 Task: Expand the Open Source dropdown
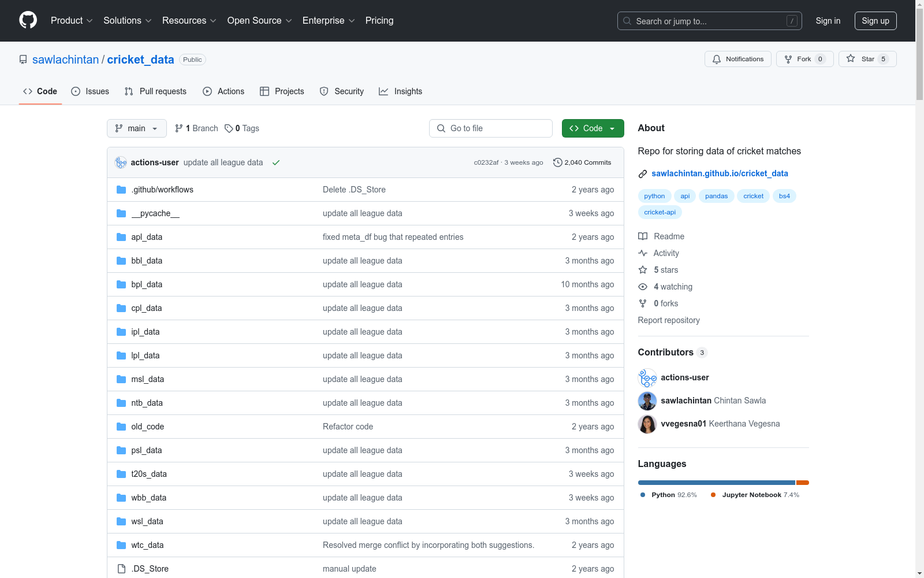pyautogui.click(x=260, y=20)
